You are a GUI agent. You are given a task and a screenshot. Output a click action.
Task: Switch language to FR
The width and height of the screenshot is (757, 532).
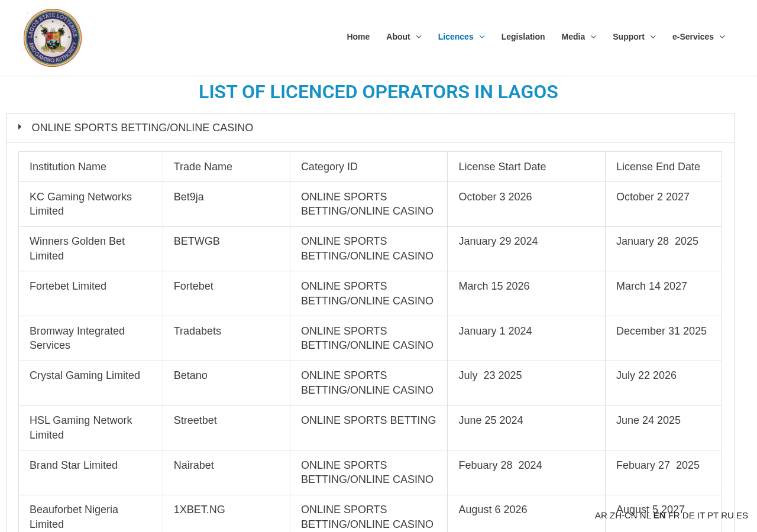coord(674,515)
